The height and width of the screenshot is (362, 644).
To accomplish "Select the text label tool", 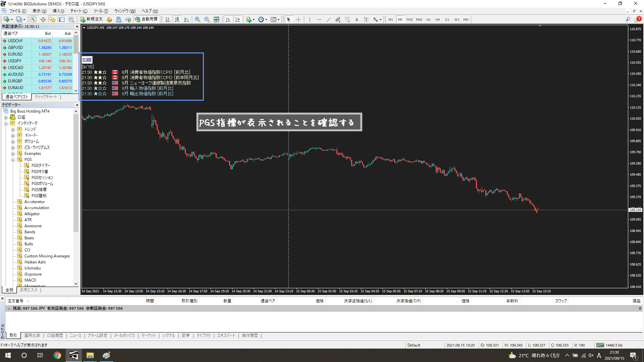I will pyautogui.click(x=366, y=20).
